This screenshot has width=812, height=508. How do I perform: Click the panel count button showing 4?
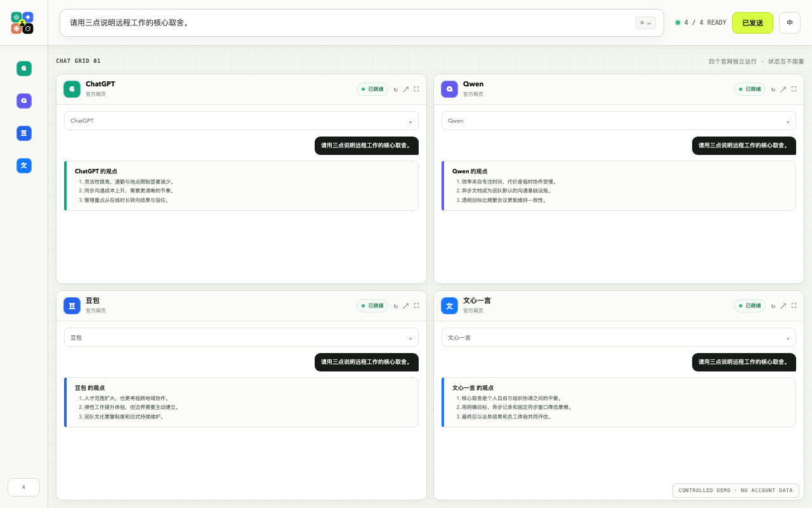tap(23, 487)
